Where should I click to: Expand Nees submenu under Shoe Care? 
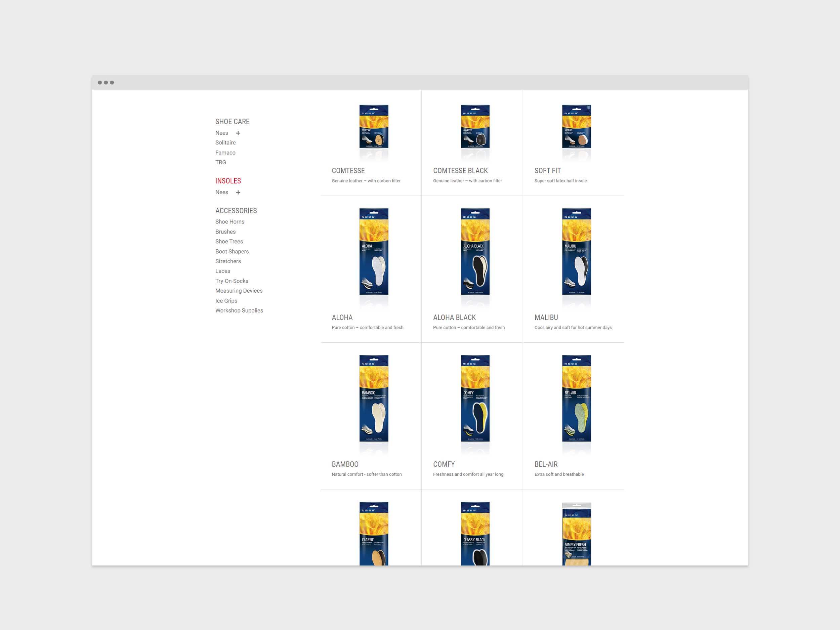pos(238,133)
